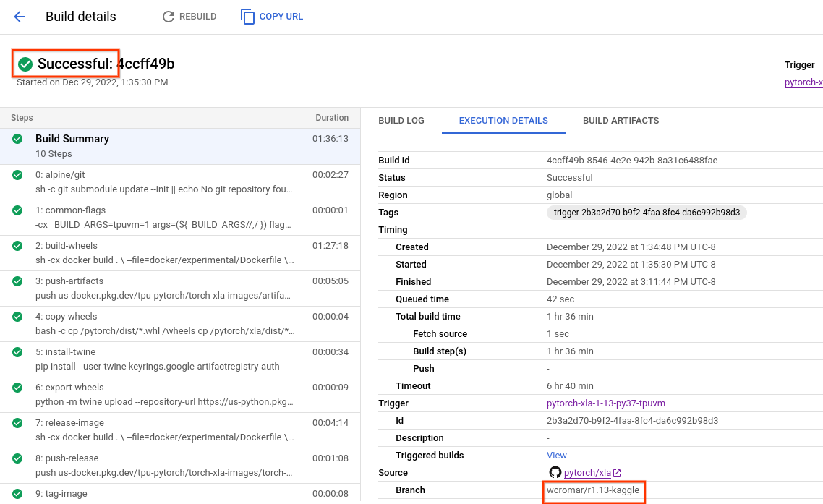Select step 0: alpine/git
This screenshot has height=504, width=823.
(x=180, y=182)
